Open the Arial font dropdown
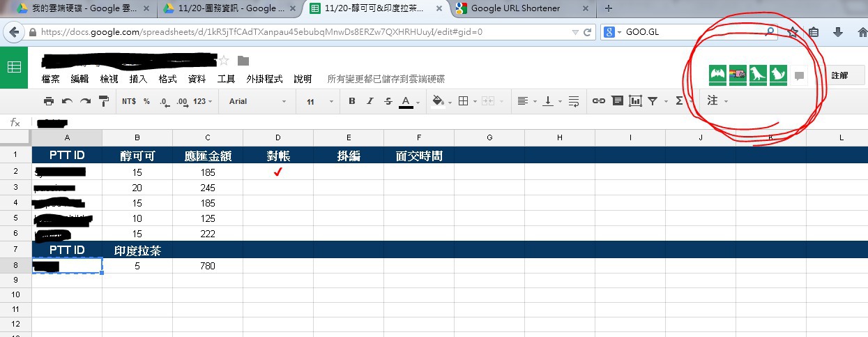This screenshot has height=337, width=868. [258, 101]
